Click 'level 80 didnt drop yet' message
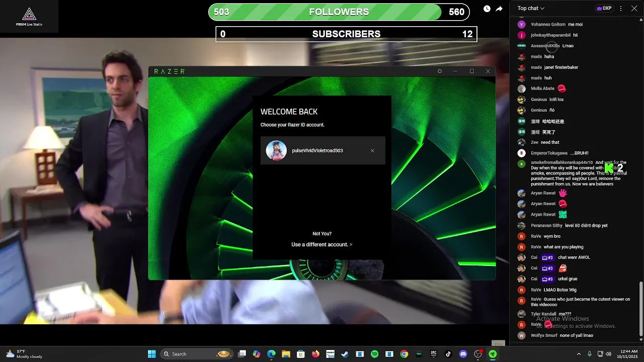 click(586, 225)
